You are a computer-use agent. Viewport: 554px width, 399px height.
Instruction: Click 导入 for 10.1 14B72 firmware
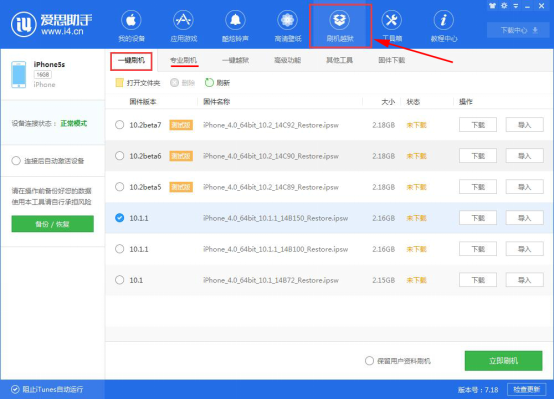click(524, 280)
